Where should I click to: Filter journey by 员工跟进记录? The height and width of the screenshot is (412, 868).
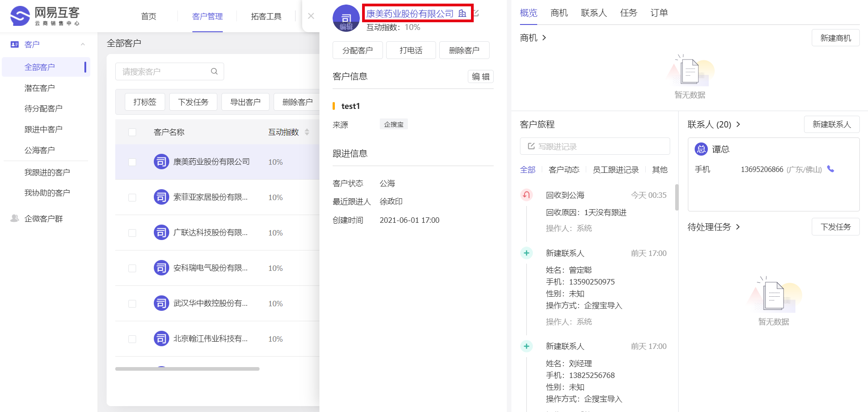click(x=616, y=170)
